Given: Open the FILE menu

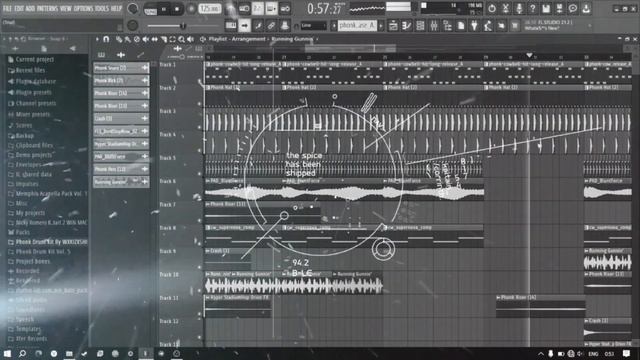Looking at the screenshot, I should [x=7, y=8].
